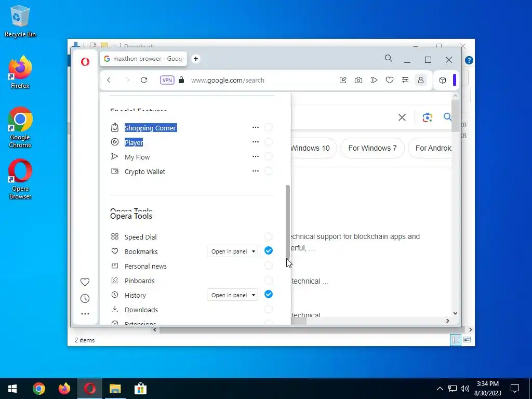Enable Downloads in sidebar

[269, 309]
